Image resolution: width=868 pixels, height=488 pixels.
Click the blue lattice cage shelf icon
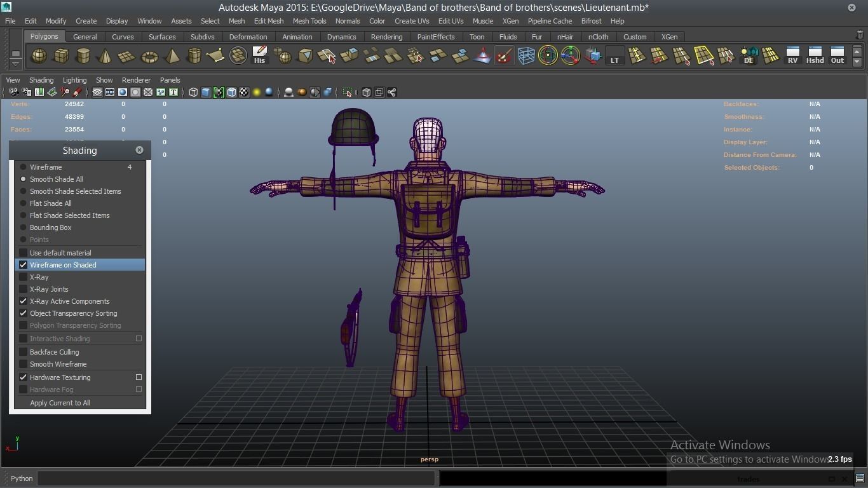[x=526, y=56]
